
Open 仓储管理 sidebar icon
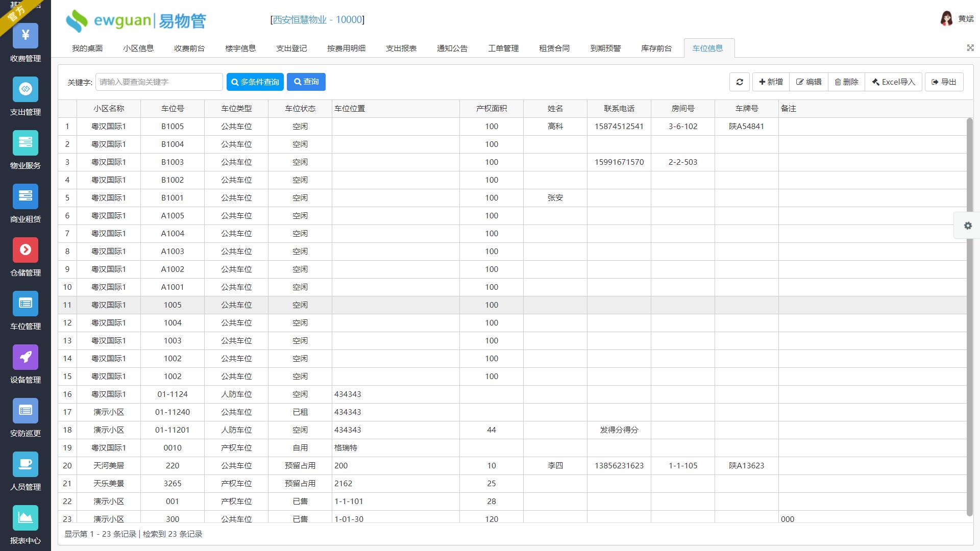pyautogui.click(x=26, y=250)
